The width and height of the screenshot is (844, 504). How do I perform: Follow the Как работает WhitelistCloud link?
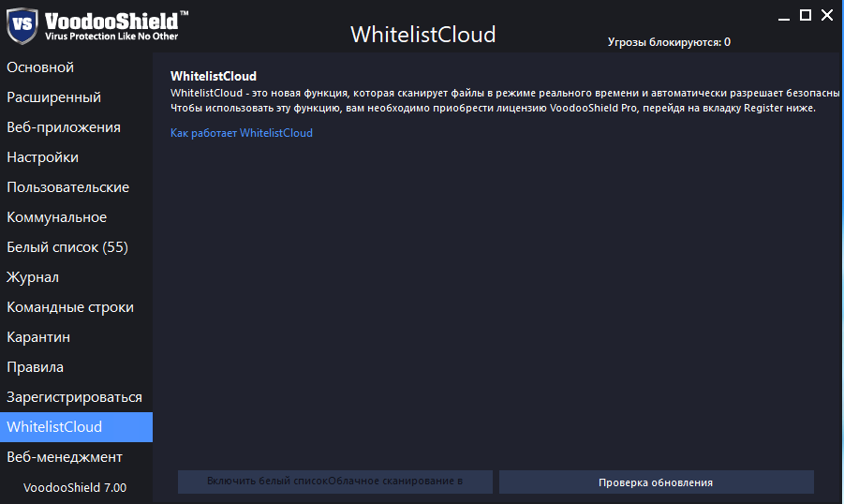point(241,133)
